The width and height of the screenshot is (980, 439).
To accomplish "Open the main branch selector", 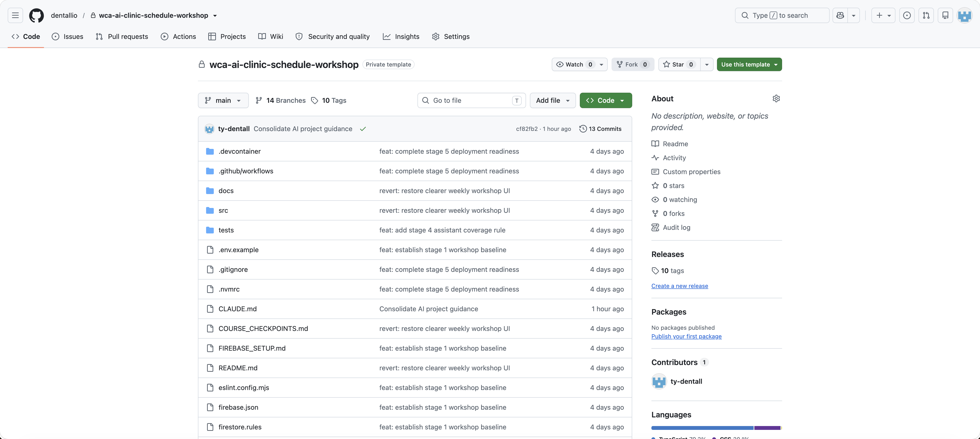I will point(223,100).
